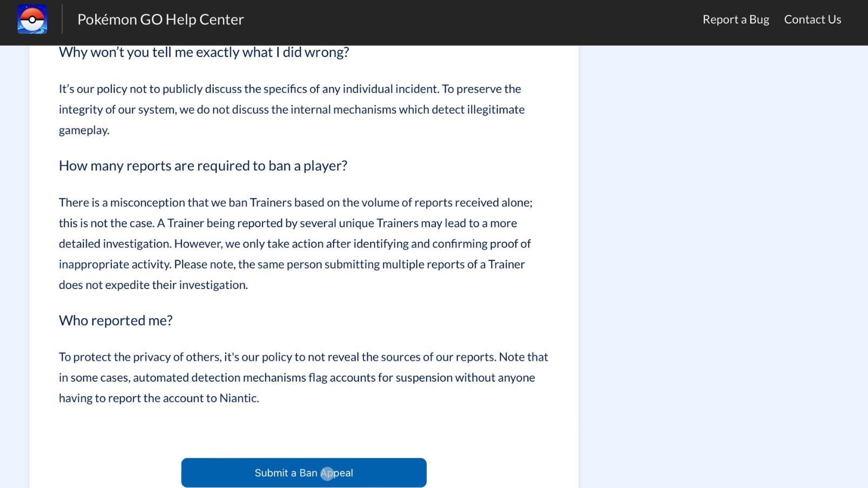The width and height of the screenshot is (868, 488).
Task: Click the word "integrity" in the first answer
Action: click(x=80, y=110)
